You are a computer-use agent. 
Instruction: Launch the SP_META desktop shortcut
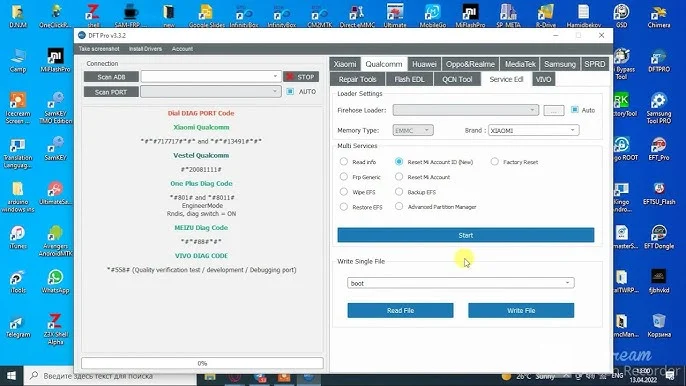(508, 15)
